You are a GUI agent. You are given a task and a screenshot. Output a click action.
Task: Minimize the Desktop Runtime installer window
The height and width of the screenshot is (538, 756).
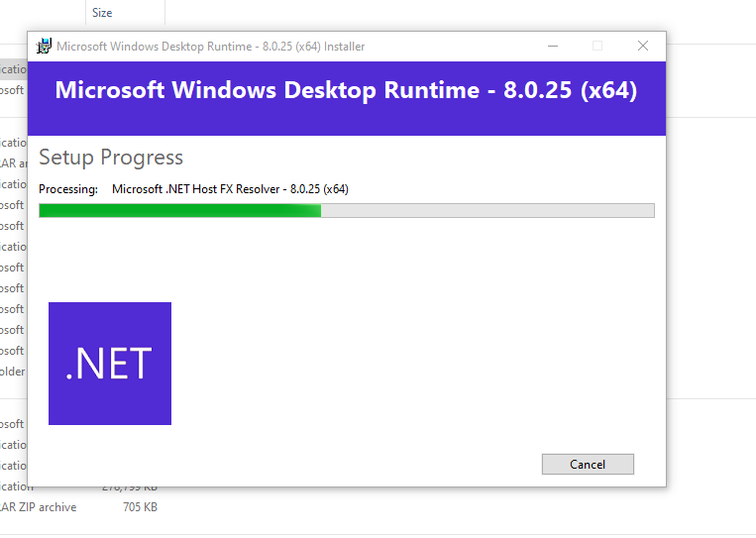click(551, 46)
